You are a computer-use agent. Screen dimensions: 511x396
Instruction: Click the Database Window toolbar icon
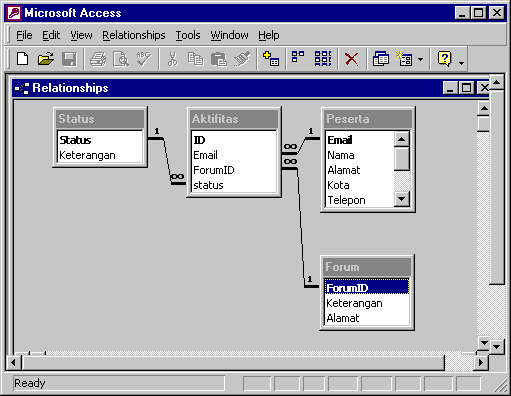tap(381, 59)
